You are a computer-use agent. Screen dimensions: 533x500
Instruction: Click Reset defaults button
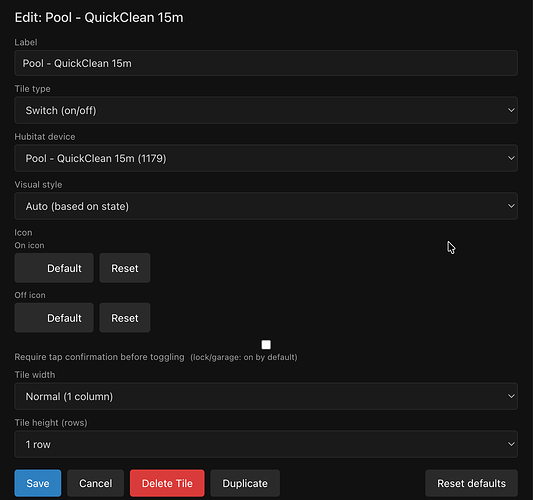[x=471, y=483]
